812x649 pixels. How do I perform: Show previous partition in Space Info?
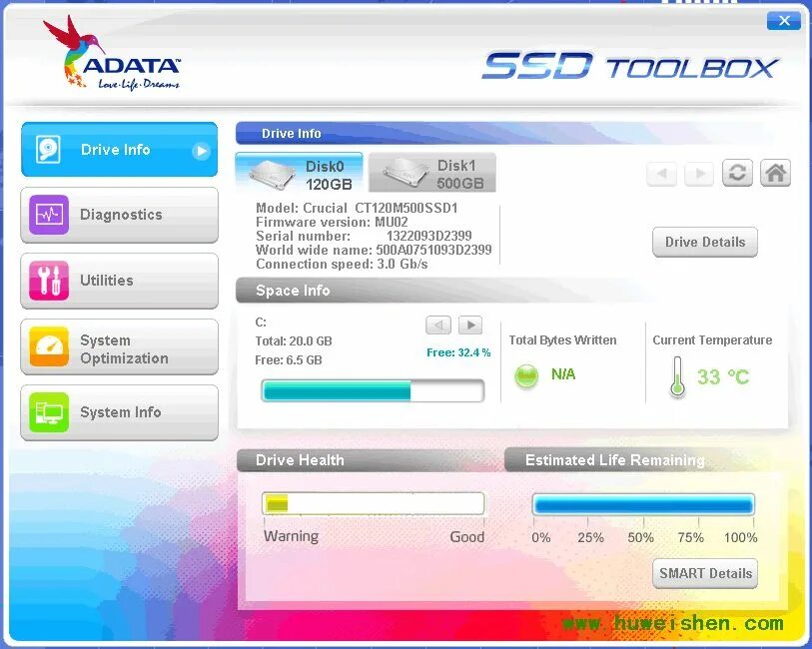438,325
